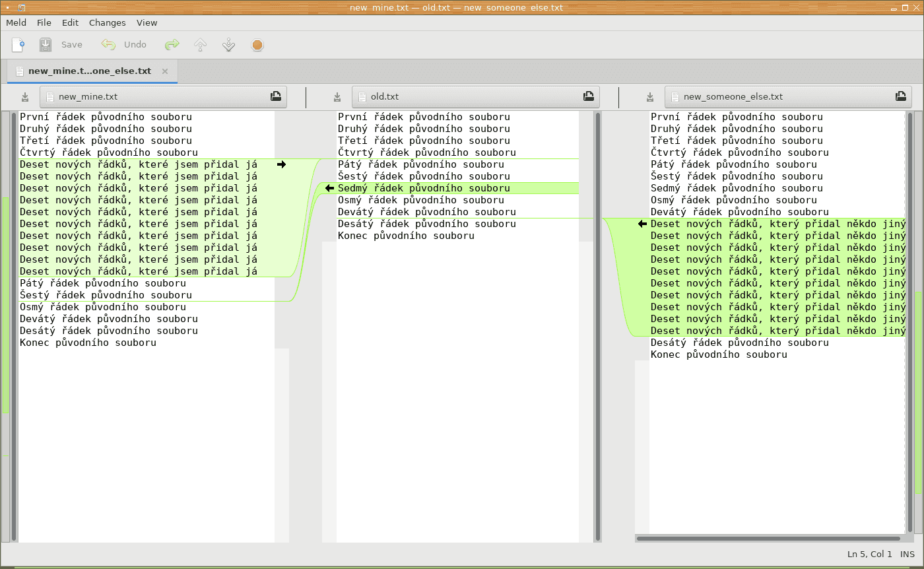Image resolution: width=924 pixels, height=569 pixels.
Task: Click save icon left of new_mine.txt chooser
Action: coord(25,97)
